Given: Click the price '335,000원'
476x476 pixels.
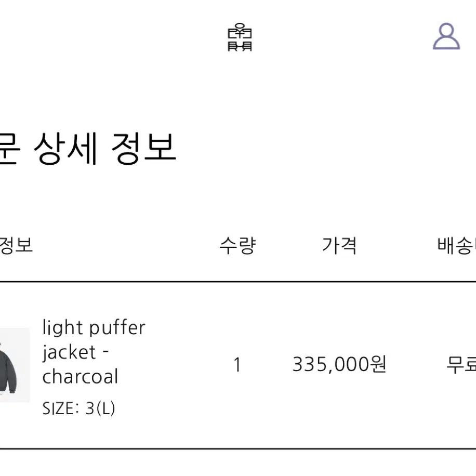Looking at the screenshot, I should (339, 365).
